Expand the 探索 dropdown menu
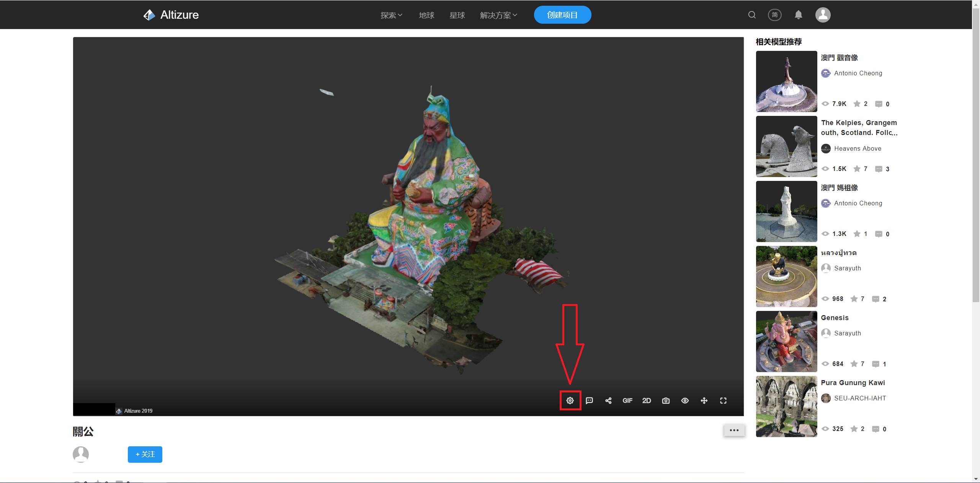Image resolution: width=980 pixels, height=483 pixels. pyautogui.click(x=391, y=15)
